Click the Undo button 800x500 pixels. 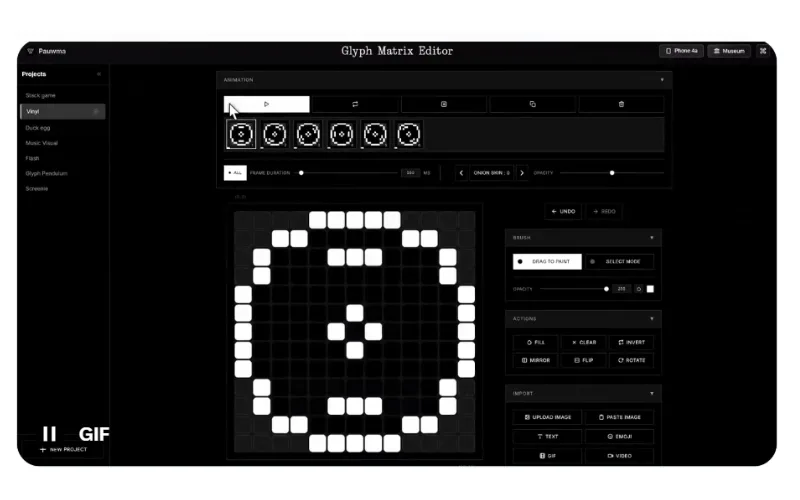point(563,212)
